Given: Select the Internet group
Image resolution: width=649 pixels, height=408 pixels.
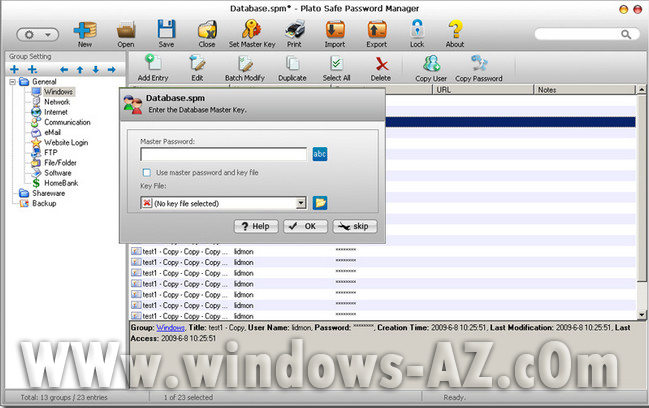Looking at the screenshot, I should (x=56, y=112).
